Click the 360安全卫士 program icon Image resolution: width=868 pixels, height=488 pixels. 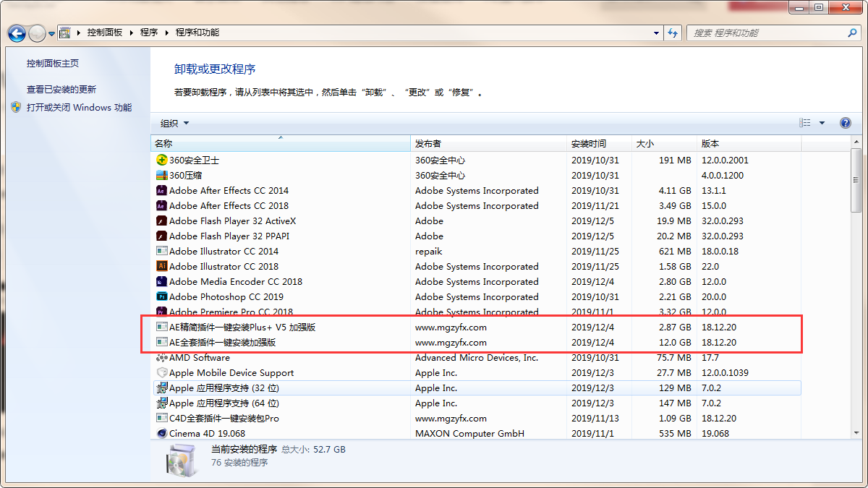[162, 160]
